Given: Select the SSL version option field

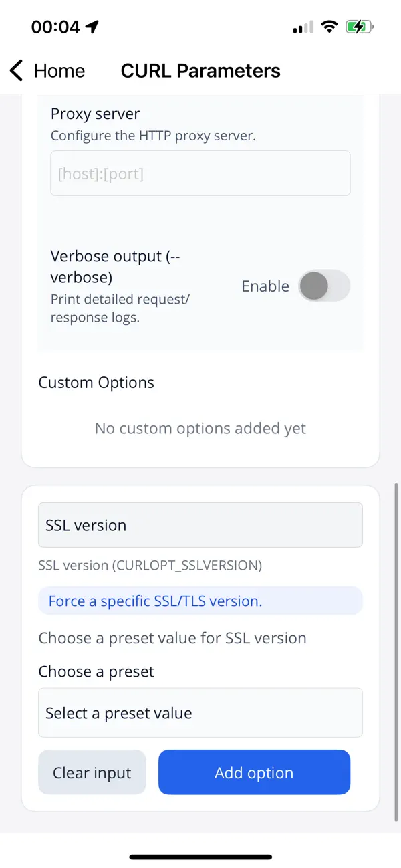Looking at the screenshot, I should click(x=200, y=525).
